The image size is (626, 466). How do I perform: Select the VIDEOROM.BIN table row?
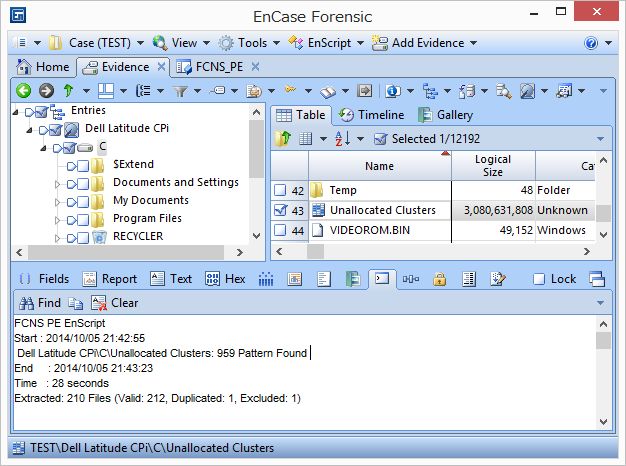[x=433, y=230]
